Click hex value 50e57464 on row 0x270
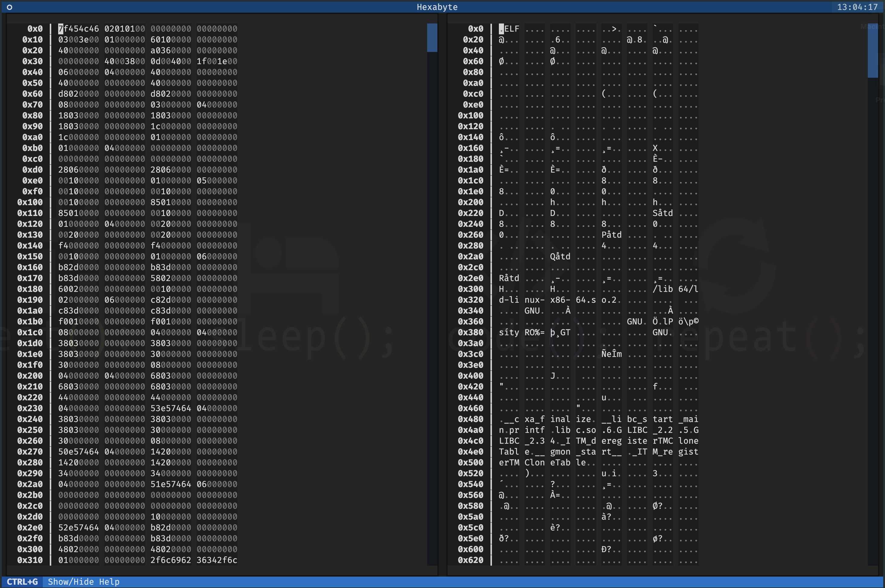The height and width of the screenshot is (588, 885). pos(79,452)
